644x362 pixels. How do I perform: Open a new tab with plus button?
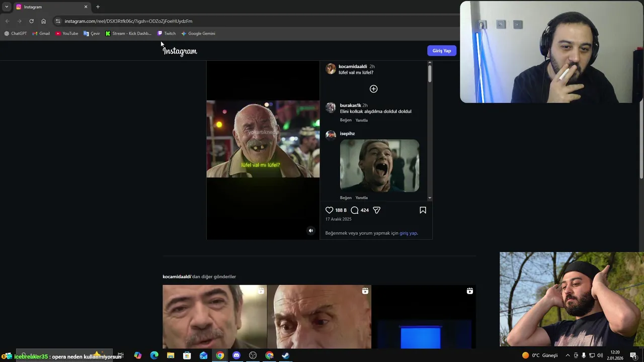[98, 7]
